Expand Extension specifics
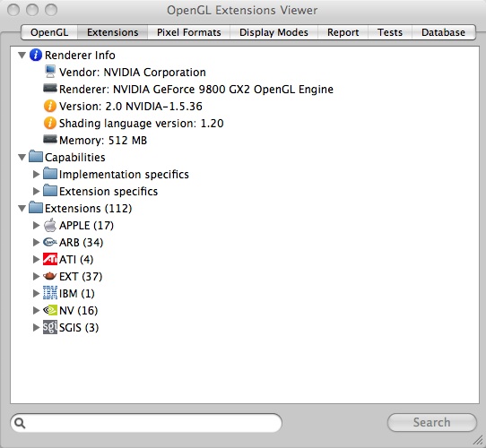486x448 pixels. [x=36, y=191]
